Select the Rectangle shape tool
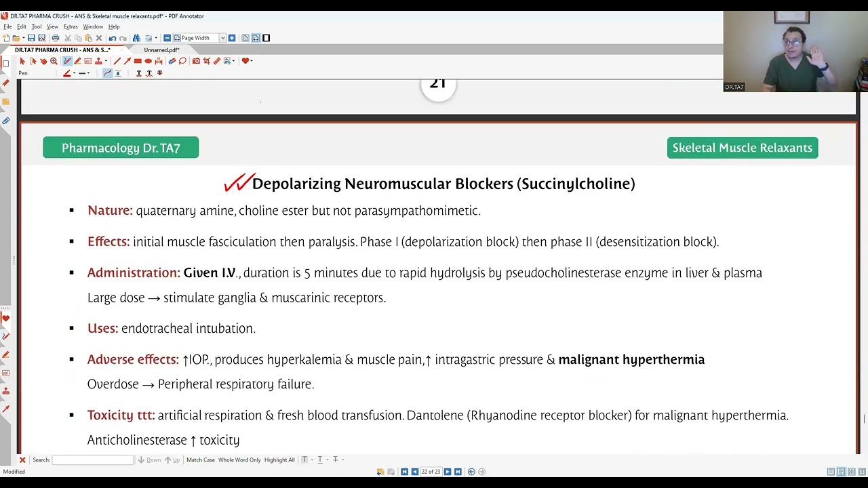Screen dimensions: 868x488 click(138, 61)
